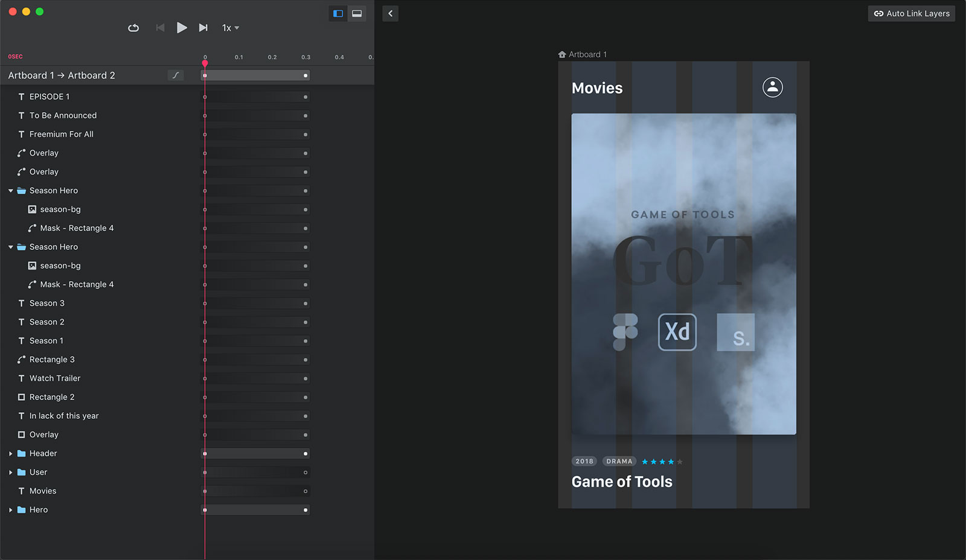
Task: Click the Adobe Xd icon in preview
Action: (677, 332)
